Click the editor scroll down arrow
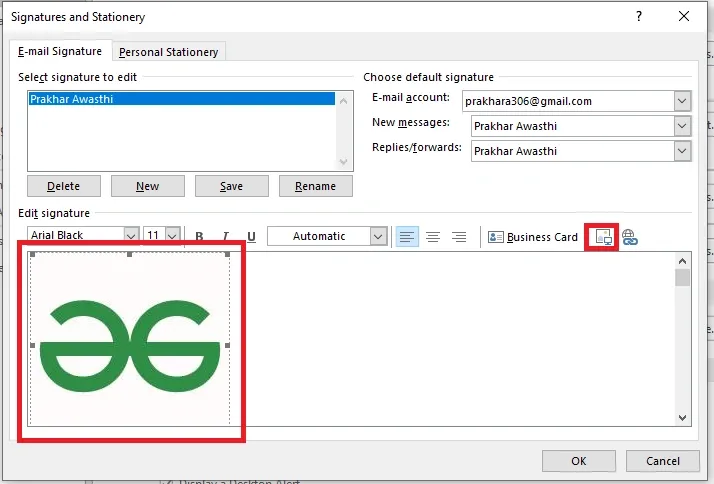This screenshot has width=714, height=484. tap(682, 418)
